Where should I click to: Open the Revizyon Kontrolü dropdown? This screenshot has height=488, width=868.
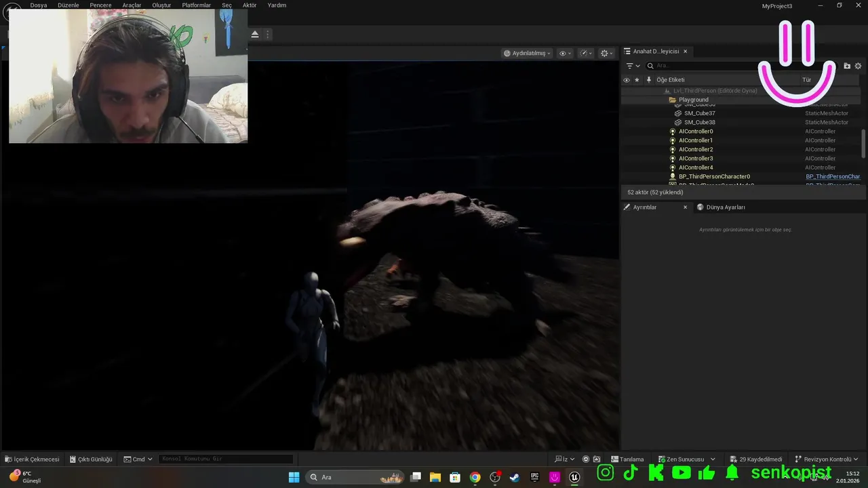827,460
